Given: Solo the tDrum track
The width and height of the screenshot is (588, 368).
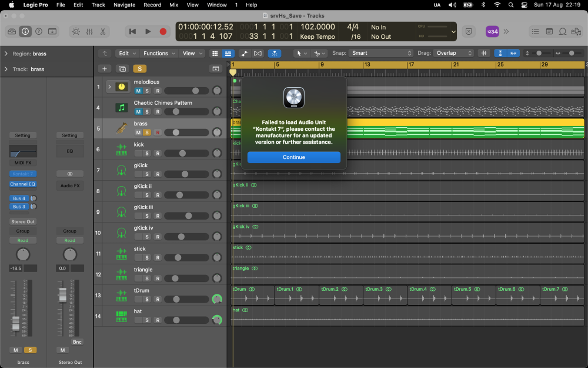Looking at the screenshot, I should 147,299.
